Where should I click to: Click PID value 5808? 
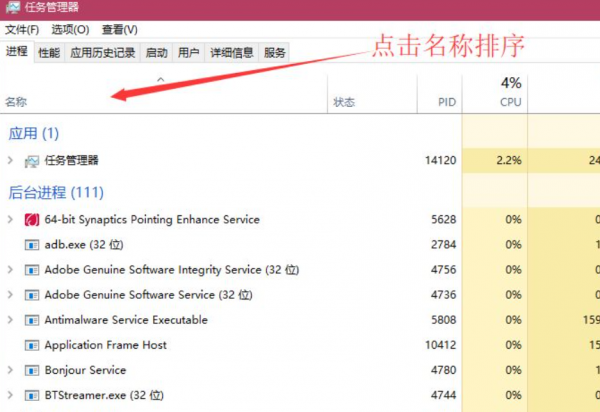(444, 320)
